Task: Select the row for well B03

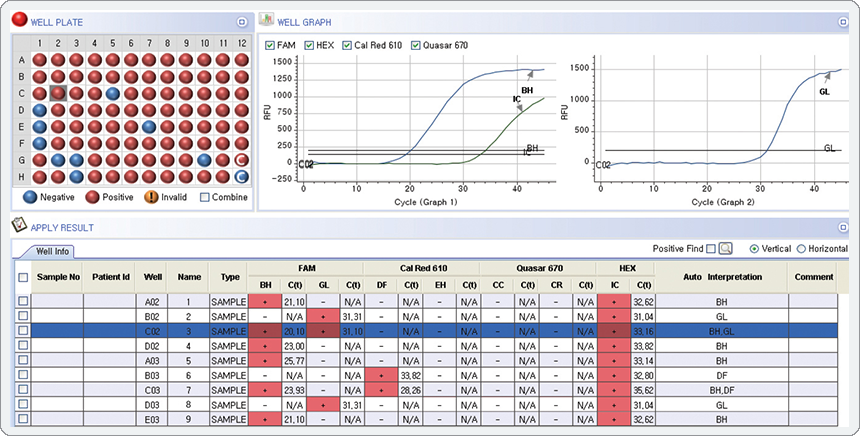Action: (x=152, y=375)
